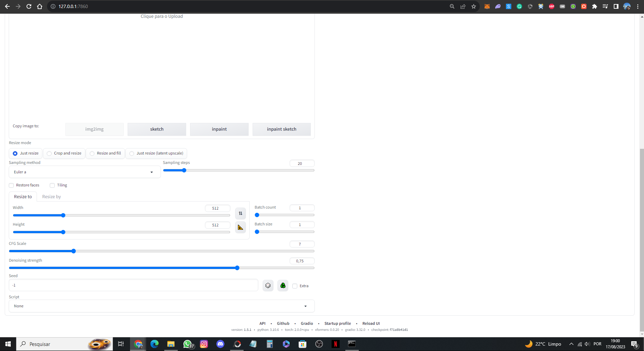Open the Github link in the footer
The image size is (644, 351).
283,323
